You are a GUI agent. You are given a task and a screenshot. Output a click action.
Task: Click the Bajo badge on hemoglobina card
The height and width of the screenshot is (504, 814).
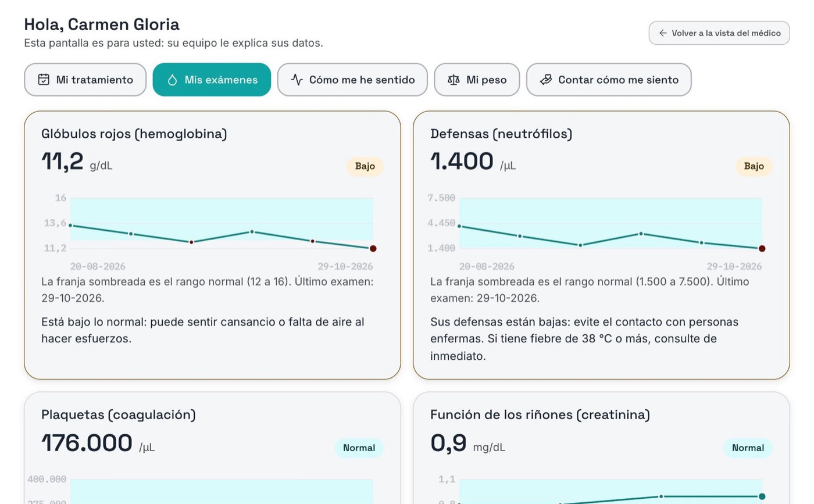coord(365,166)
